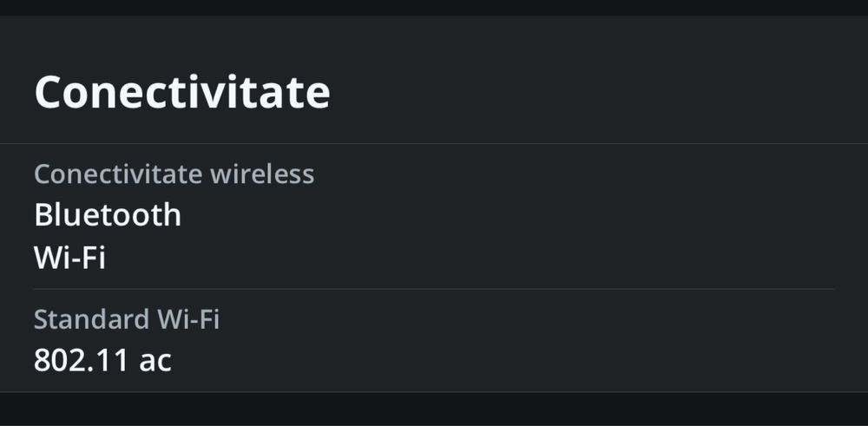Click the "ac" suffix after 802.11
868x426 pixels.
coord(155,361)
